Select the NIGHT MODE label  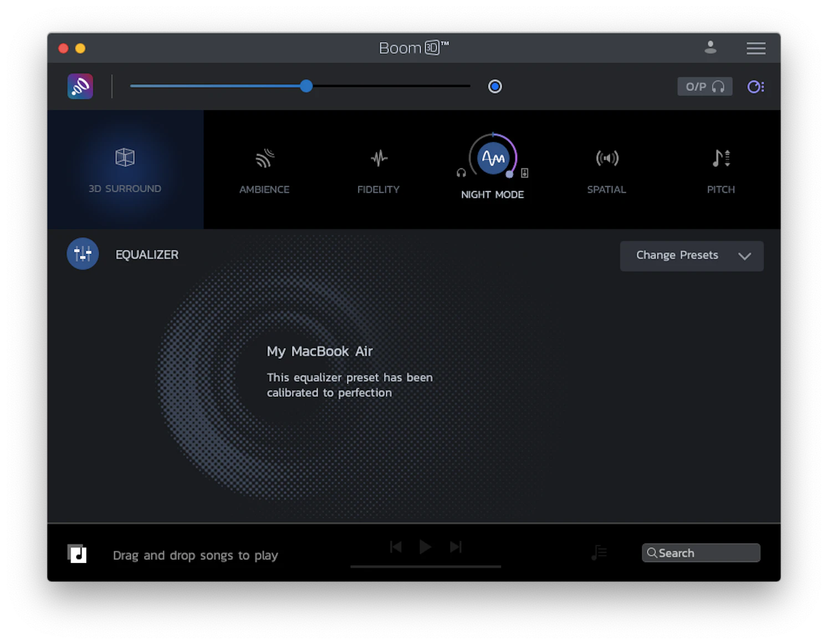[493, 195]
